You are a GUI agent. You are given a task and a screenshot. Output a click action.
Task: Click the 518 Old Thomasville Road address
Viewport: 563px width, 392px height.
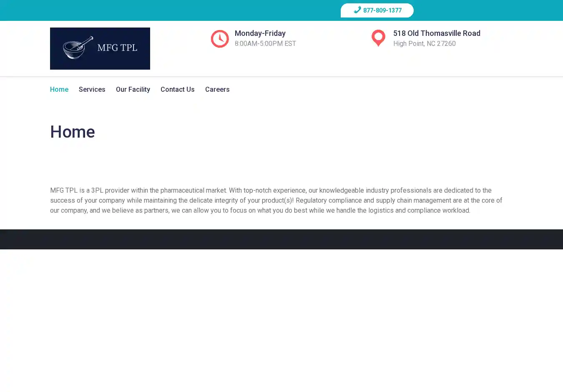coord(437,33)
